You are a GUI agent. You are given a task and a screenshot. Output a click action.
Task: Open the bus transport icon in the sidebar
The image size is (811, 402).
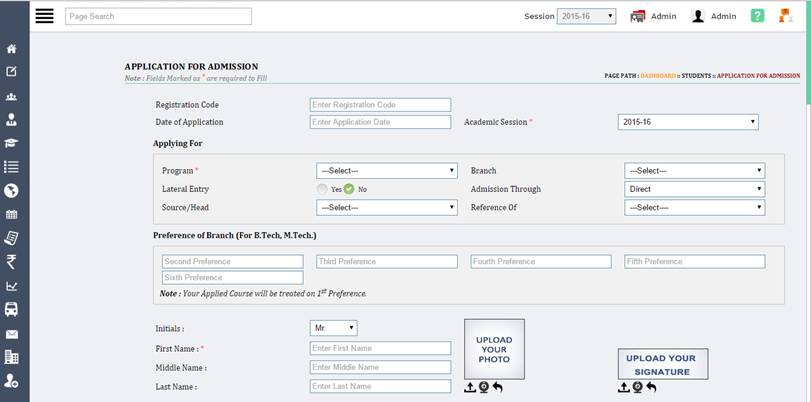click(12, 310)
